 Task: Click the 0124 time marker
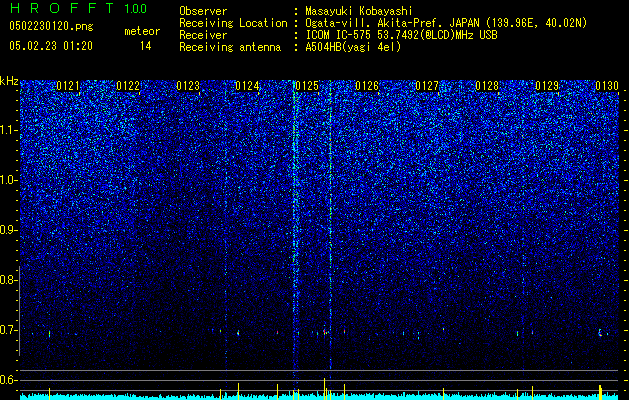[247, 86]
